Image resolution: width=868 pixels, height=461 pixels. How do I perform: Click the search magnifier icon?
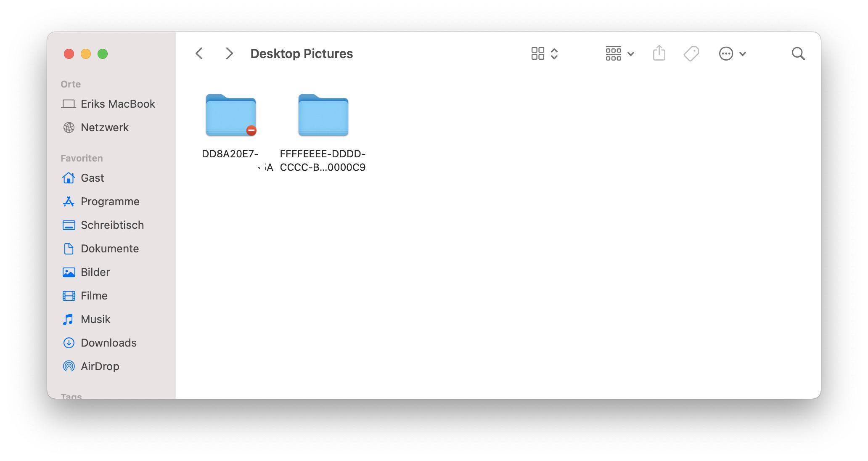(798, 54)
